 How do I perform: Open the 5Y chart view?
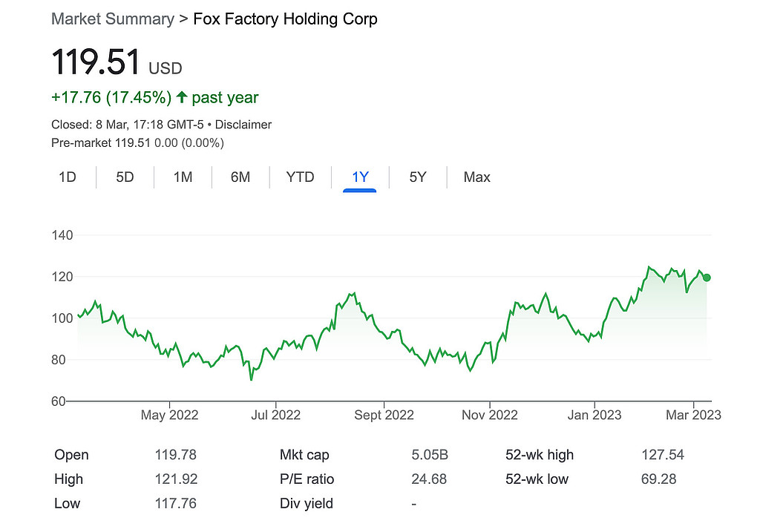click(418, 177)
